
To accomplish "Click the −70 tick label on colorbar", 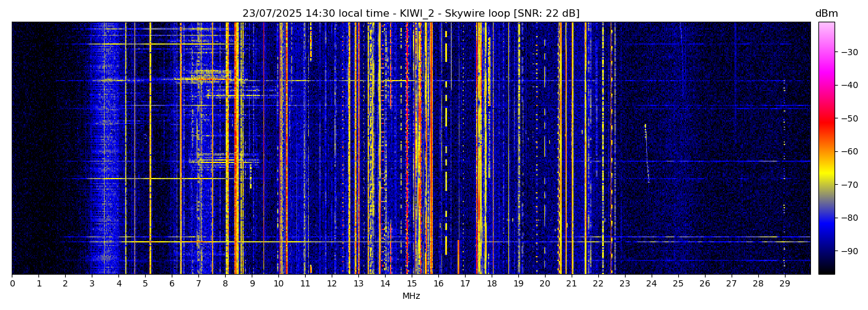I will (849, 185).
